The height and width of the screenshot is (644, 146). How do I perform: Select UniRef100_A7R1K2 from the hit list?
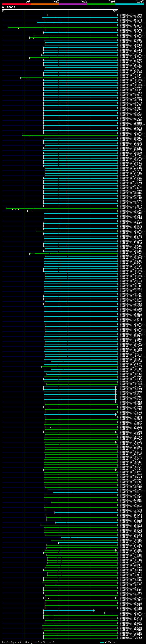pyautogui.click(x=131, y=339)
